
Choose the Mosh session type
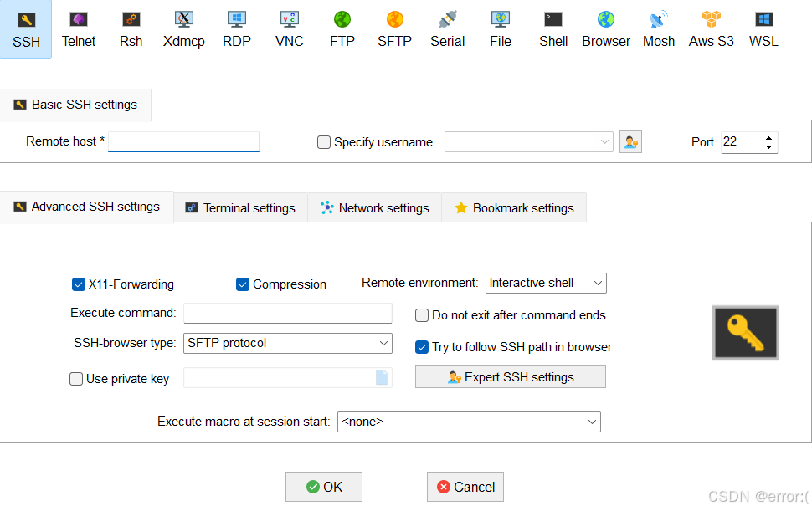click(659, 29)
